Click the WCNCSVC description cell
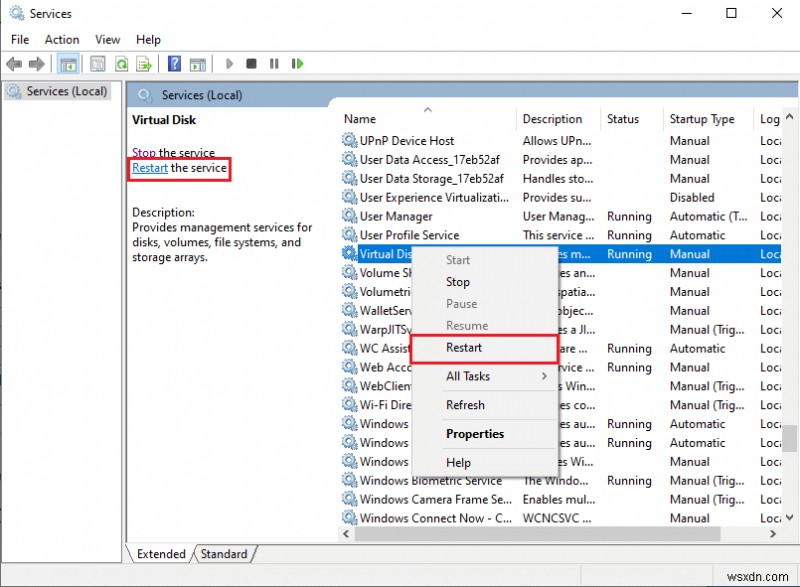 [x=557, y=518]
